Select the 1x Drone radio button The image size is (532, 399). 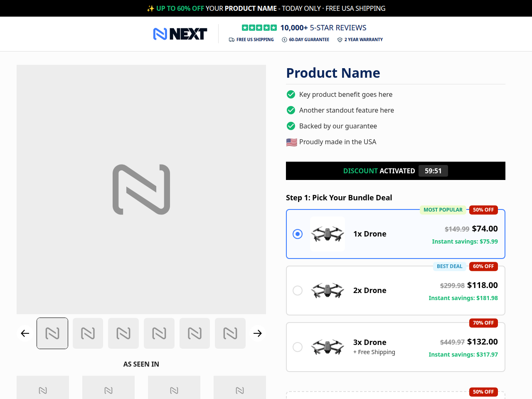coord(298,234)
